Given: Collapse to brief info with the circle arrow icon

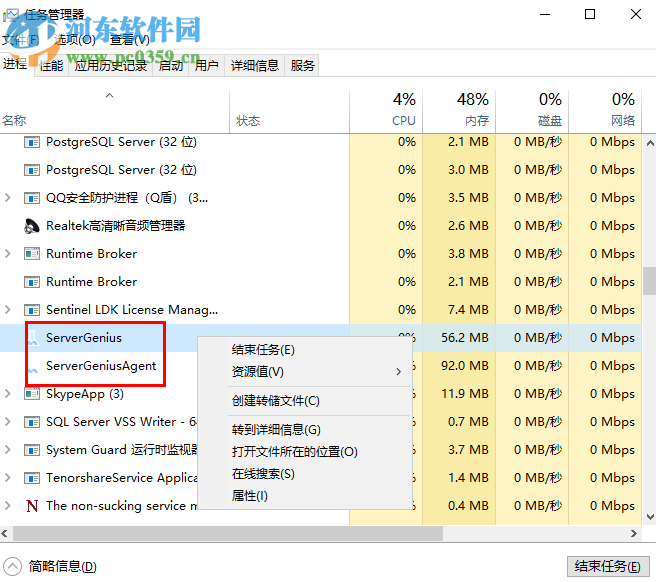Looking at the screenshot, I should pyautogui.click(x=12, y=567).
